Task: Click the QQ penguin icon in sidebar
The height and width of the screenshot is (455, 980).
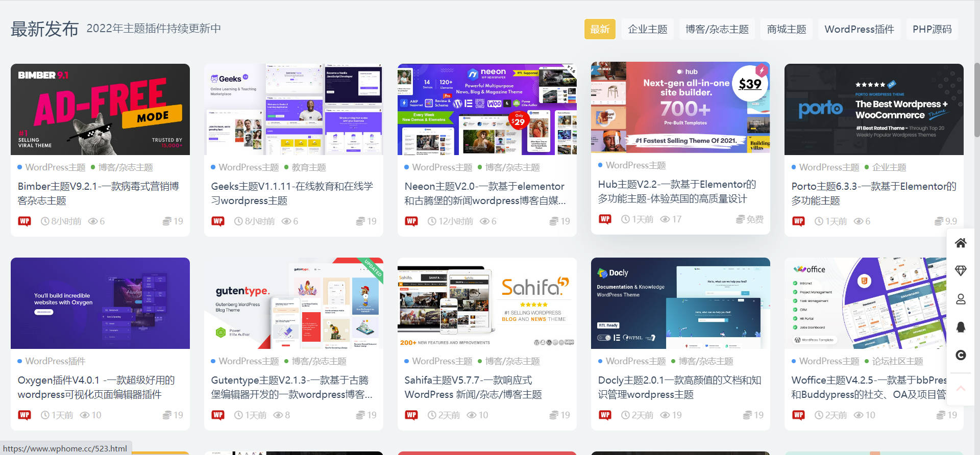Action: (x=961, y=327)
